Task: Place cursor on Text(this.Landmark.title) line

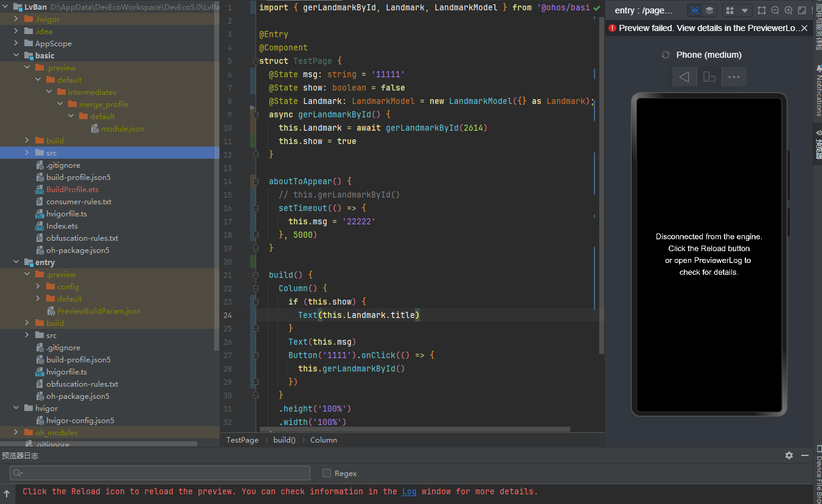Action: (359, 315)
